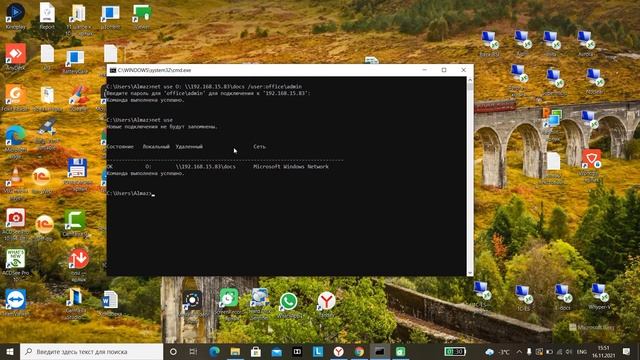Image resolution: width=640 pixels, height=360 pixels.
Task: Minimize the cmd.exe window
Action: point(424,70)
